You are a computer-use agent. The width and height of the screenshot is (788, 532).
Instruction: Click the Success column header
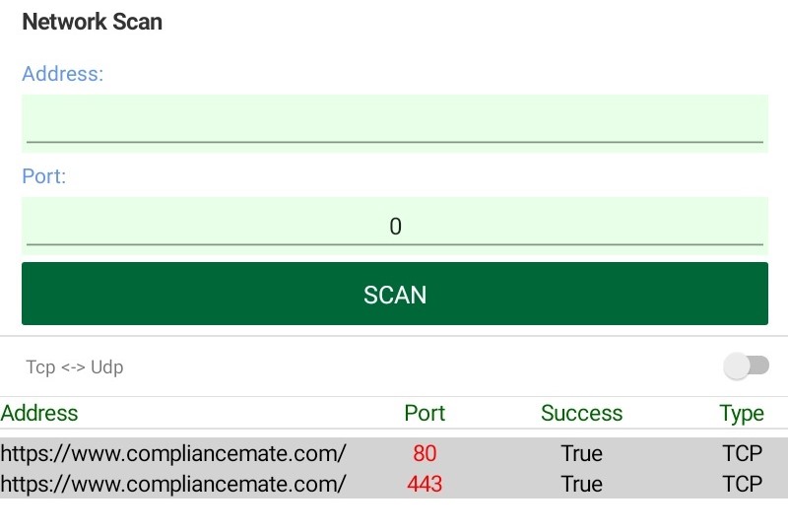point(581,413)
